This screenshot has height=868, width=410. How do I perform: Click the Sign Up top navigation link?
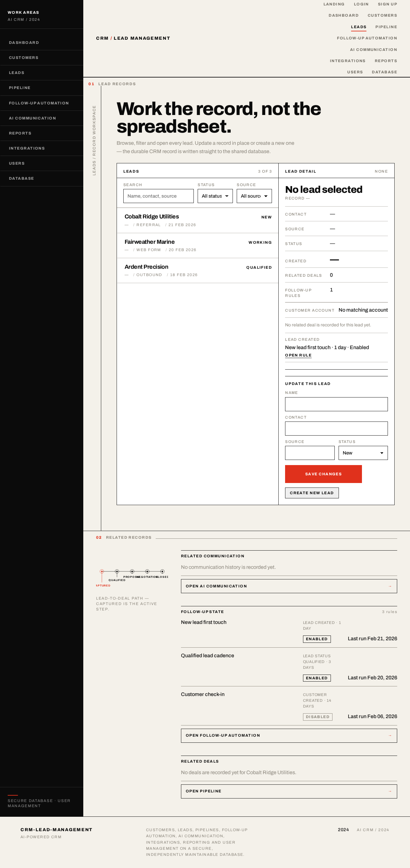point(387,4)
